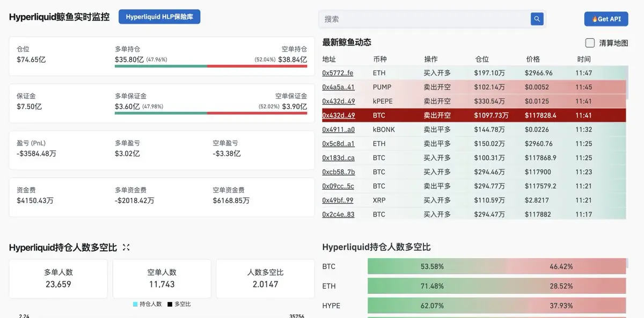
Task: Click the $4150.43万 funding fee value
Action: coord(35,200)
